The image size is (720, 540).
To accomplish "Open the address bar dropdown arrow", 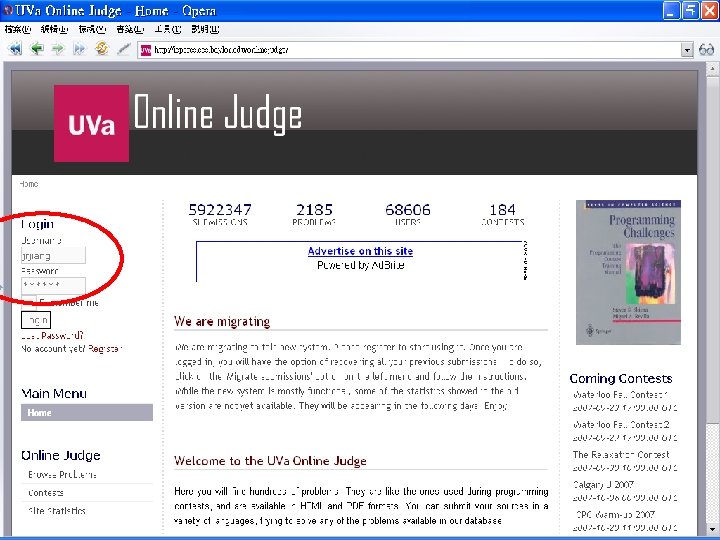I will click(686, 50).
